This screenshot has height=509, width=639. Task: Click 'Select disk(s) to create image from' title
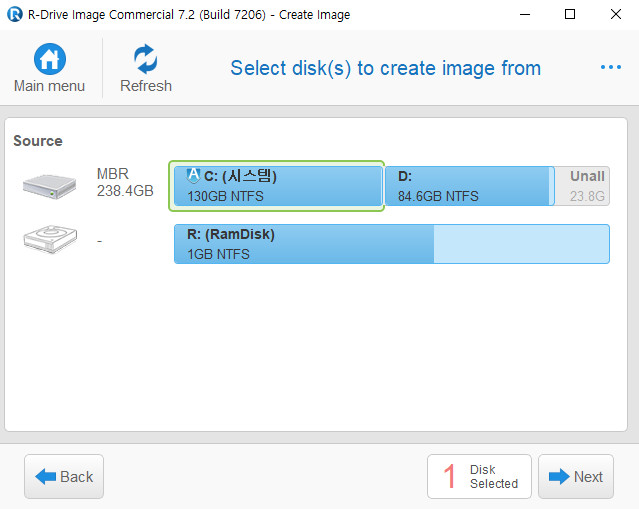[386, 68]
